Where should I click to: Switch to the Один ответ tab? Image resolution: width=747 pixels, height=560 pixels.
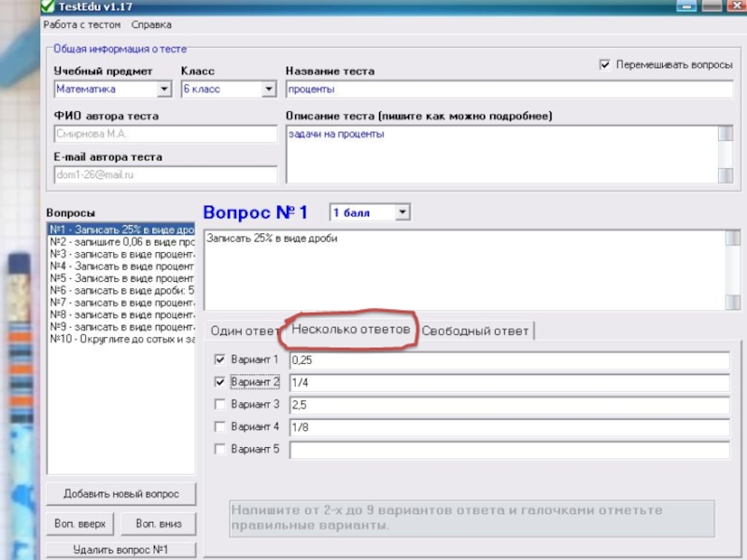245,331
